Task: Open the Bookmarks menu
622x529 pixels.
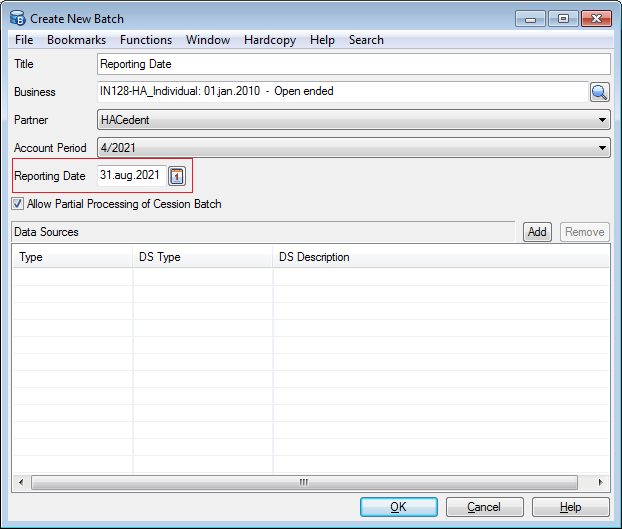Action: click(x=75, y=40)
